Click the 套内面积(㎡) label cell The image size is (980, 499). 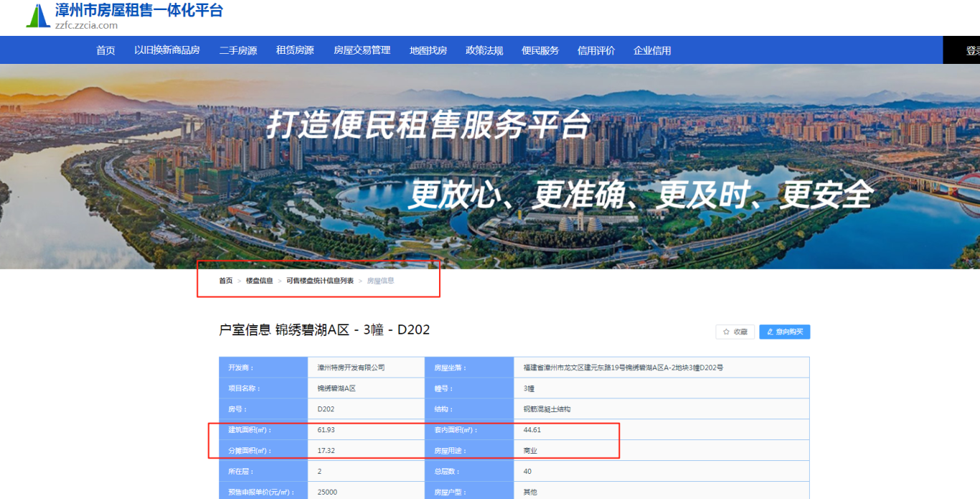[x=469, y=430]
